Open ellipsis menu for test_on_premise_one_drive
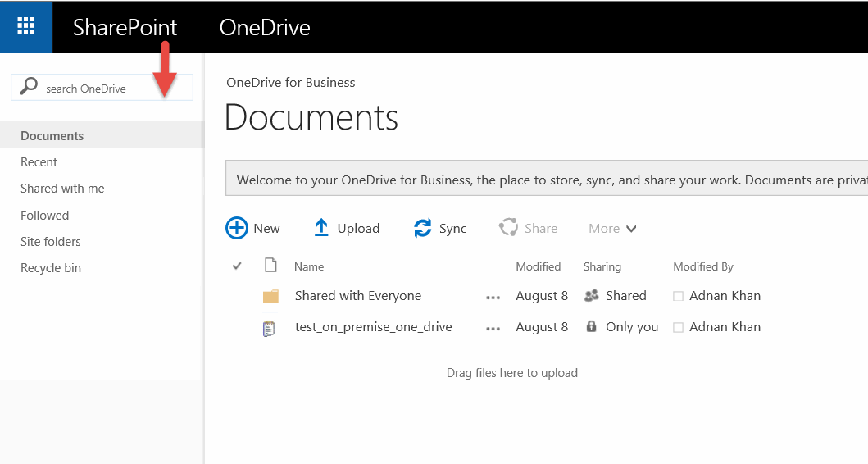The image size is (868, 464). [493, 329]
